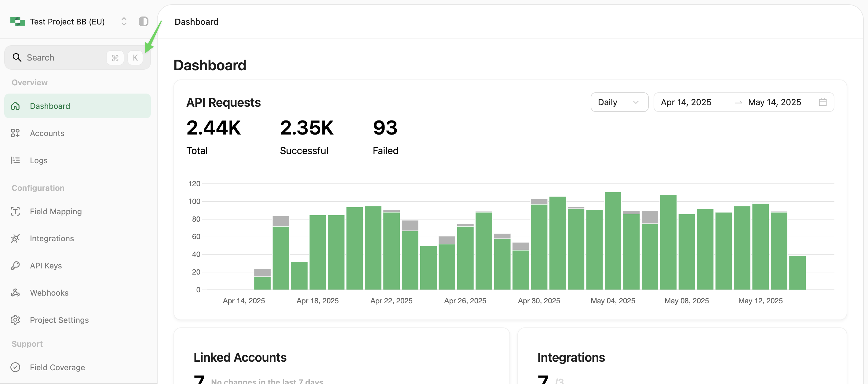Open the API Keys page
Screen dimensions: 868x384
click(x=78, y=266)
